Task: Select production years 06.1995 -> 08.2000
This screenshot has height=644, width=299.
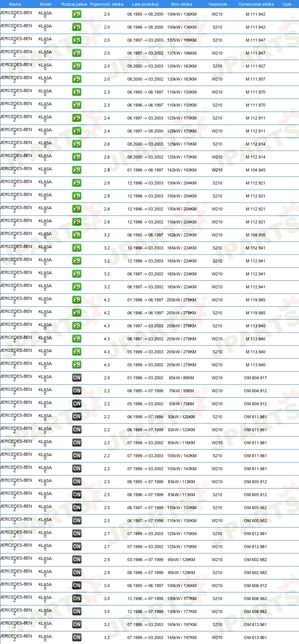Action: tap(145, 14)
